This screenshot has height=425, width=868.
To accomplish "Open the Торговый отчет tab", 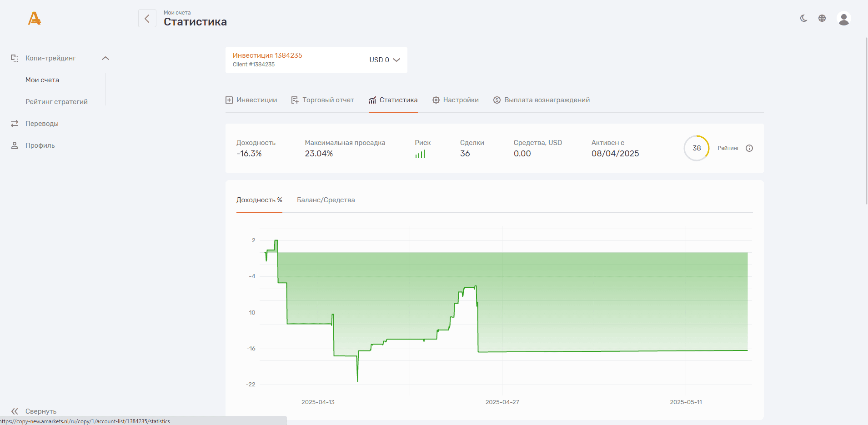I will click(322, 100).
